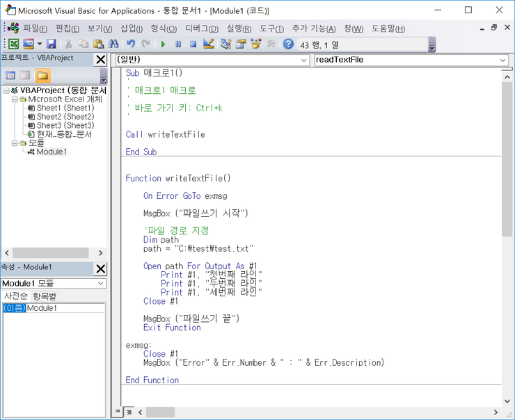Open the Object Browser from the toolbar

tap(256, 44)
